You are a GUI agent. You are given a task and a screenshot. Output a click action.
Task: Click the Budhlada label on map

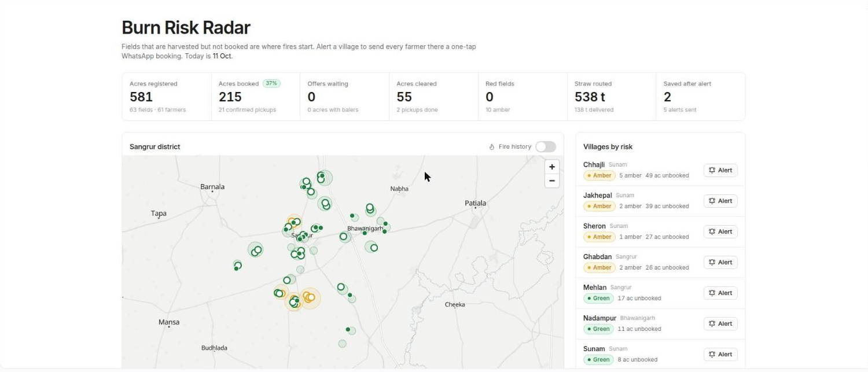click(214, 348)
